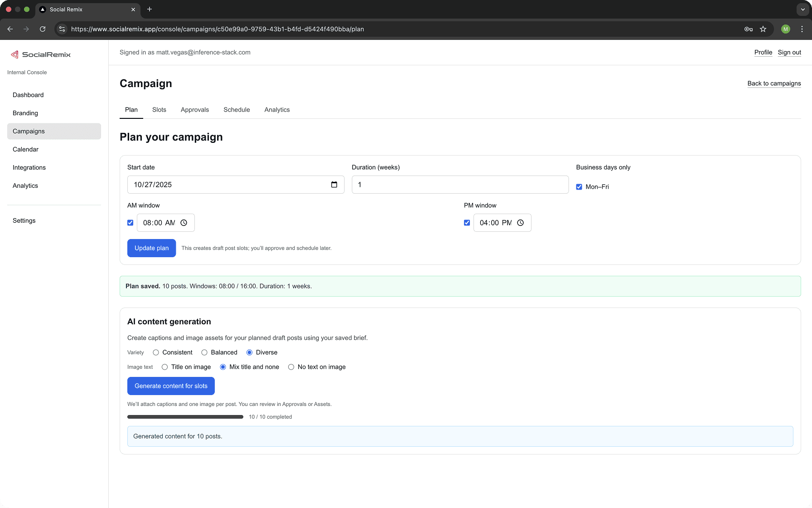Choose No text on image option
Screen dimensions: 812x508
click(x=291, y=367)
